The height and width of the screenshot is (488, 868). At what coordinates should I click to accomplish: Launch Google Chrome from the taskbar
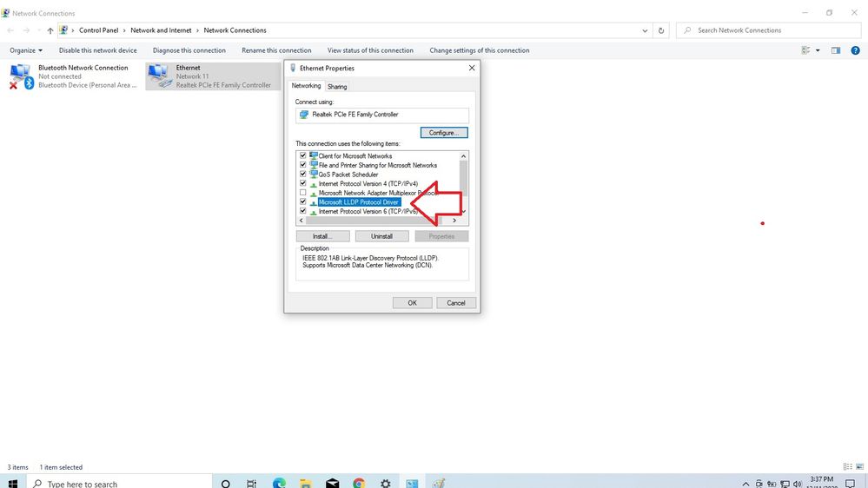359,483
